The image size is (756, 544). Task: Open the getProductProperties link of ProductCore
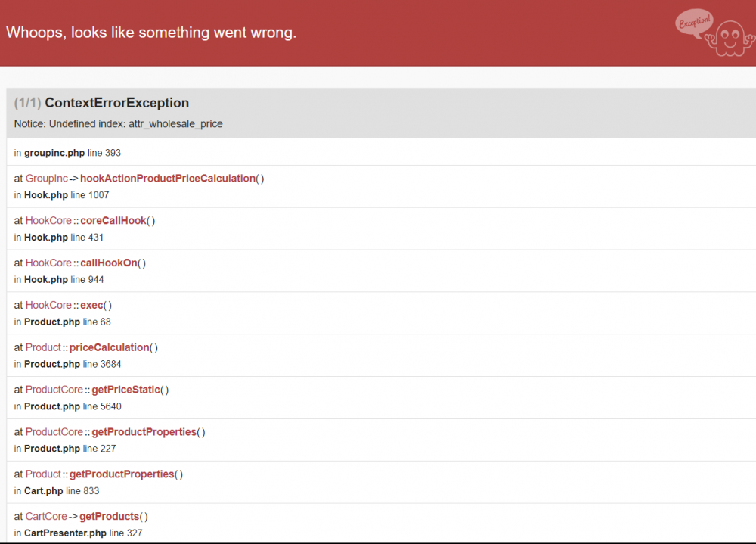click(144, 431)
